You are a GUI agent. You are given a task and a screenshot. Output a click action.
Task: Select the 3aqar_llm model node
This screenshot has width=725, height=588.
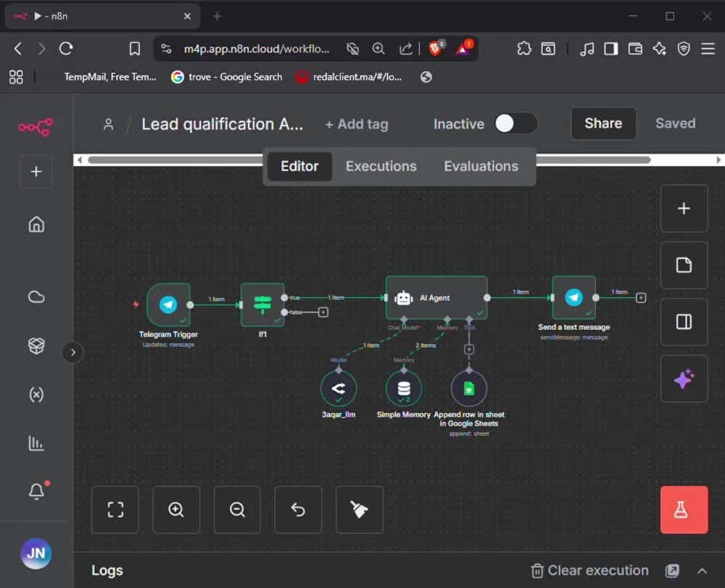pyautogui.click(x=339, y=389)
